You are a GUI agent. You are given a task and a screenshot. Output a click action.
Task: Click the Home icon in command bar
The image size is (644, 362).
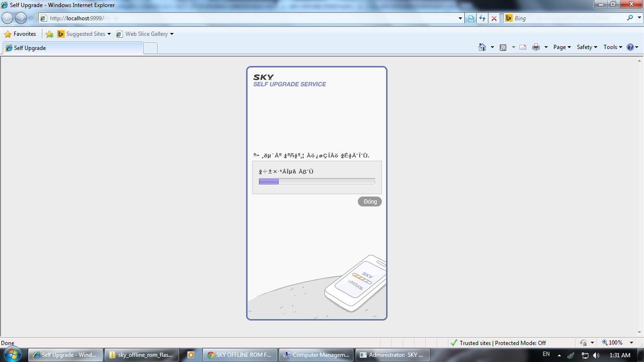point(482,47)
